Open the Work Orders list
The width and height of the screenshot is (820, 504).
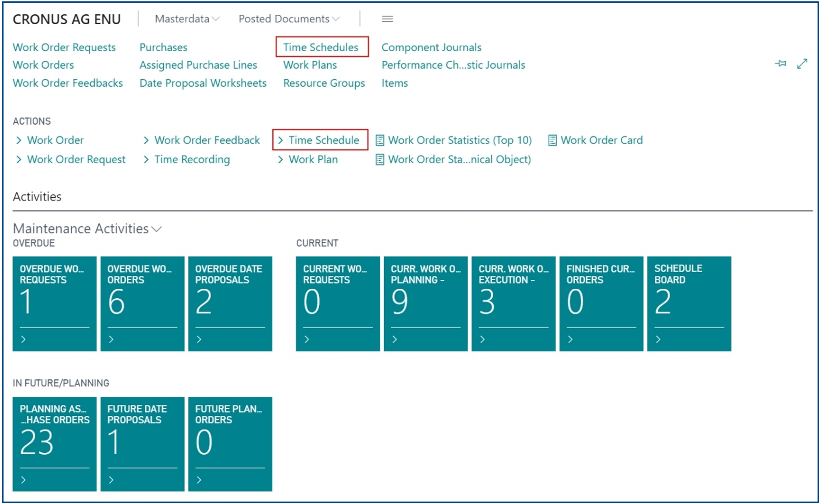43,65
